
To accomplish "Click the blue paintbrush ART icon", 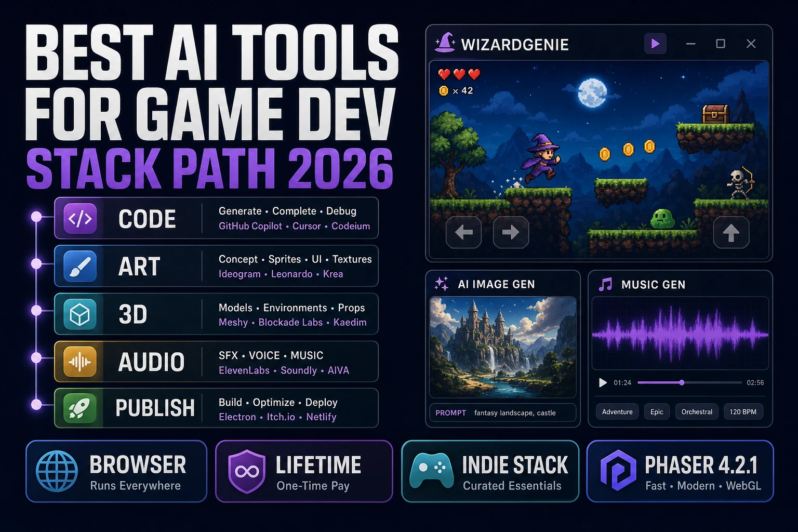I will [80, 266].
